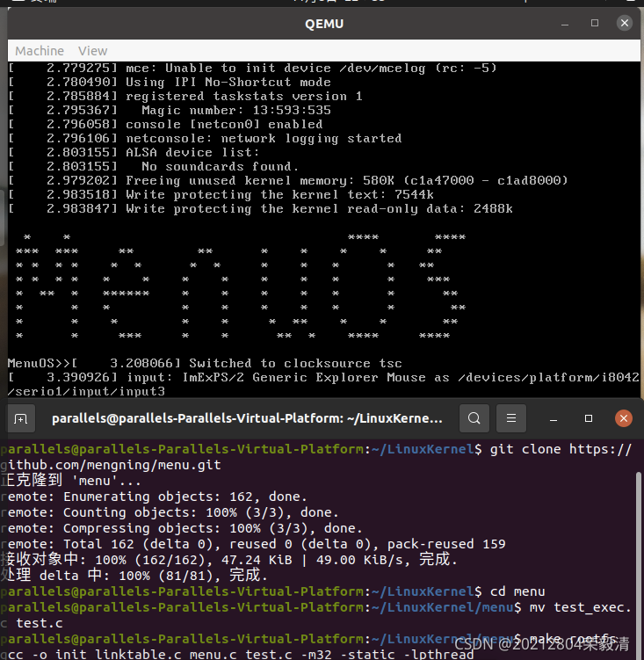Close the QEMU window
Screen dimensions: 644x660
(625, 23)
